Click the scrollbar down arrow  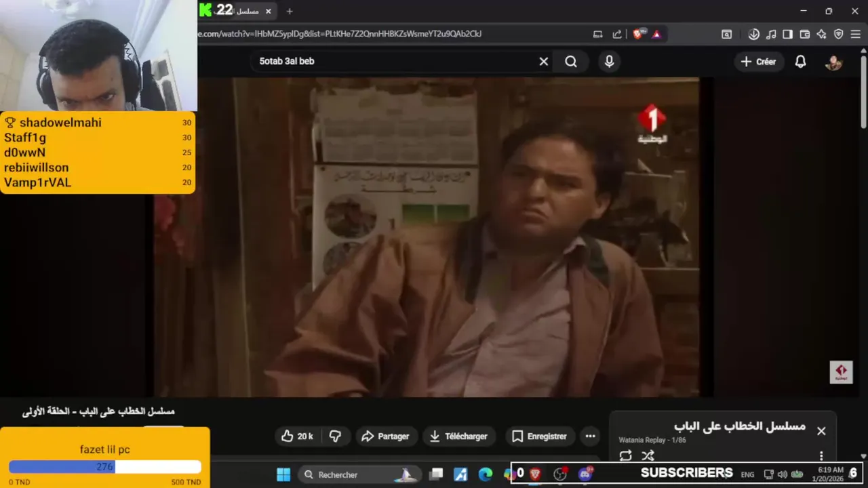coord(863,456)
